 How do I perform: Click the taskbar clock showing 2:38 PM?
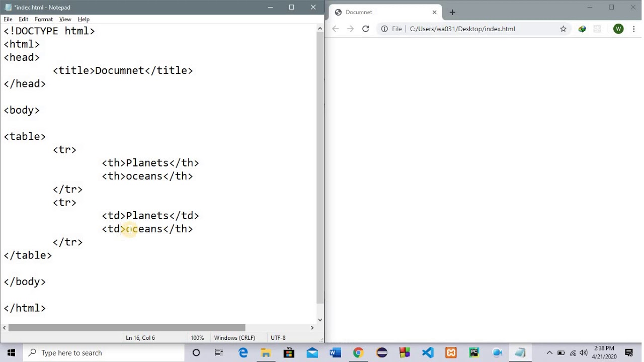pyautogui.click(x=604, y=352)
